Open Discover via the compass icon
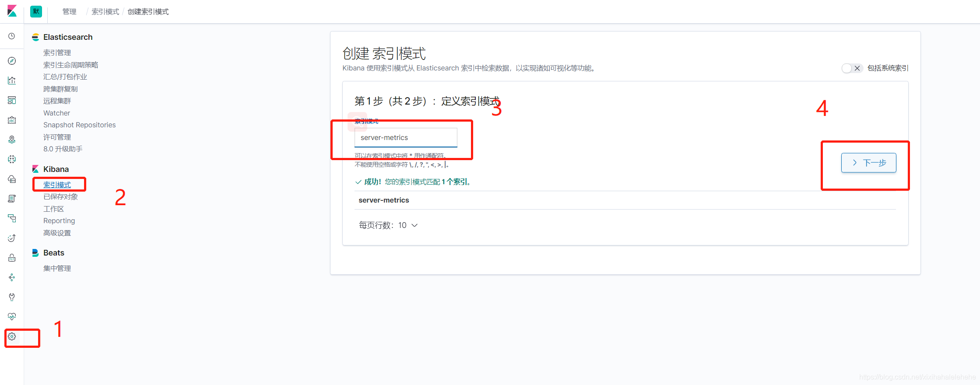The width and height of the screenshot is (980, 385). 12,61
